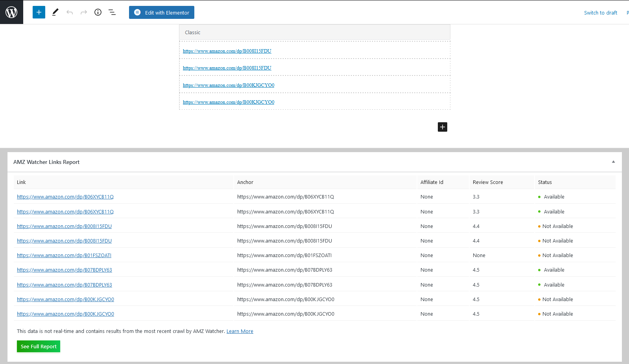Image resolution: width=629 pixels, height=364 pixels.
Task: Collapse the AMZ Watcher Links Report panel
Action: (613, 162)
